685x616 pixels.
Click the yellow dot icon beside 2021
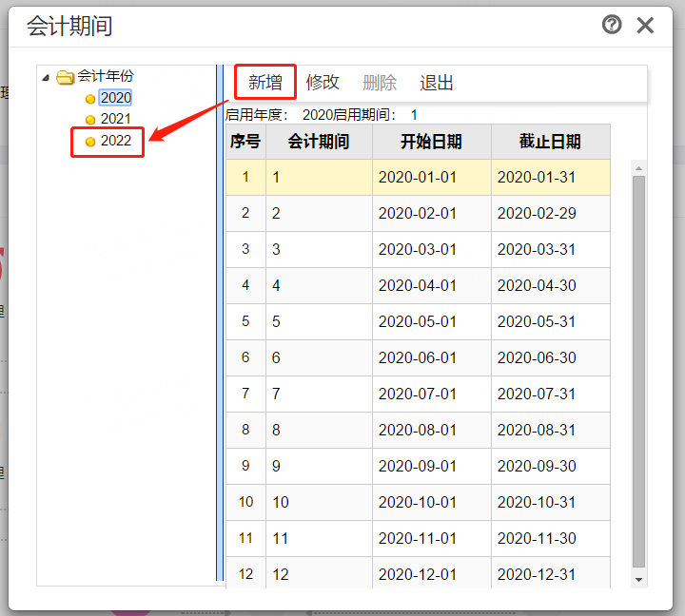pyautogui.click(x=90, y=120)
